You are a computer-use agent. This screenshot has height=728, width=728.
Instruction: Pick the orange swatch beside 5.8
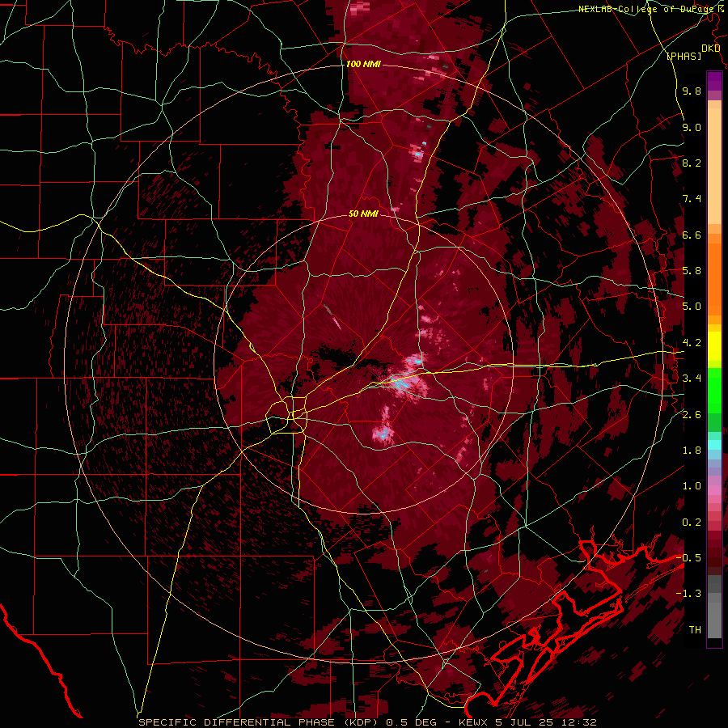point(714,274)
